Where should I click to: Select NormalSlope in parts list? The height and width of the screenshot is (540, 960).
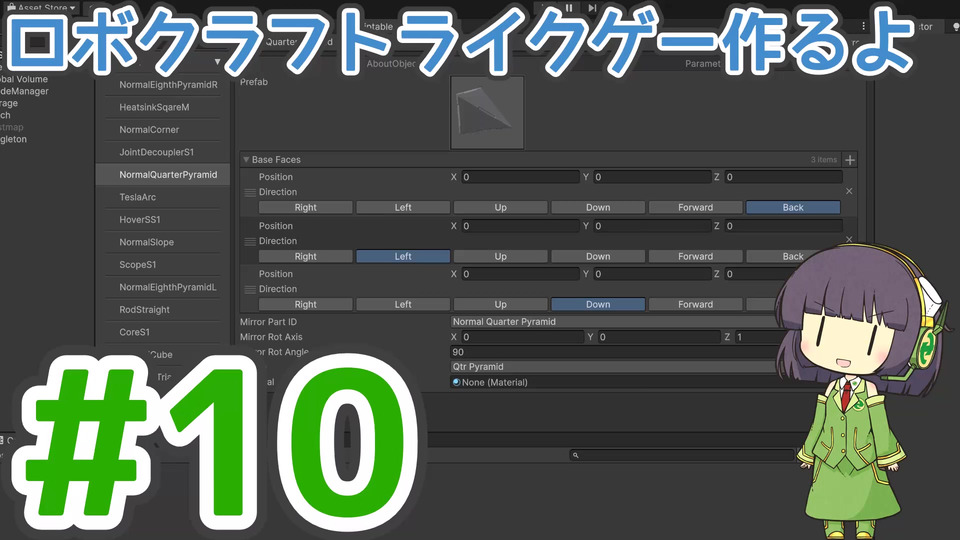(x=146, y=242)
